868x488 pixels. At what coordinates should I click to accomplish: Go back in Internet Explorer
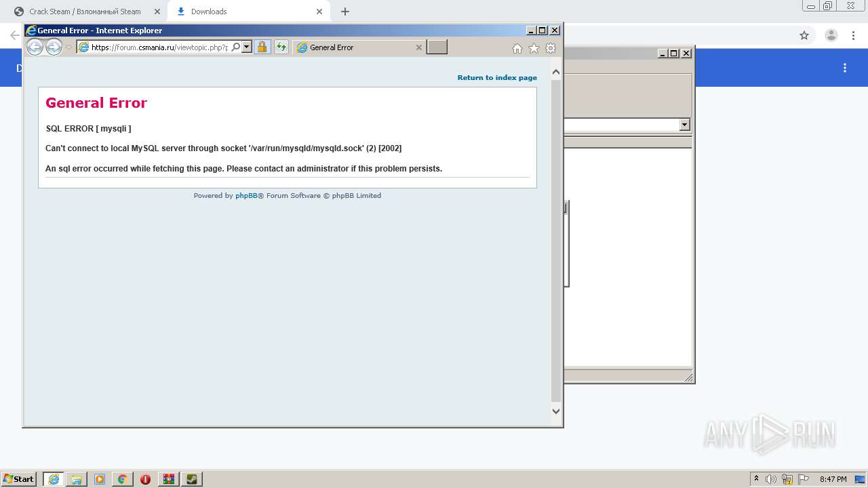35,47
